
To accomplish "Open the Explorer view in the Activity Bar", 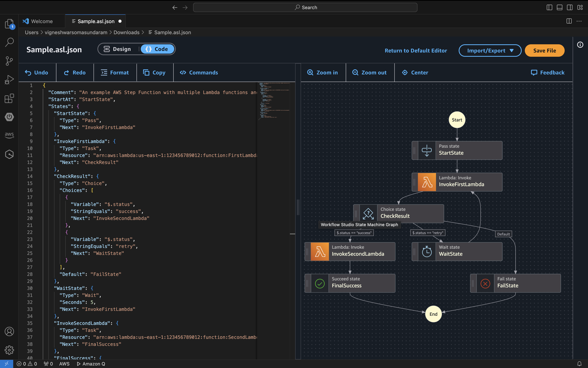I will coord(9,24).
